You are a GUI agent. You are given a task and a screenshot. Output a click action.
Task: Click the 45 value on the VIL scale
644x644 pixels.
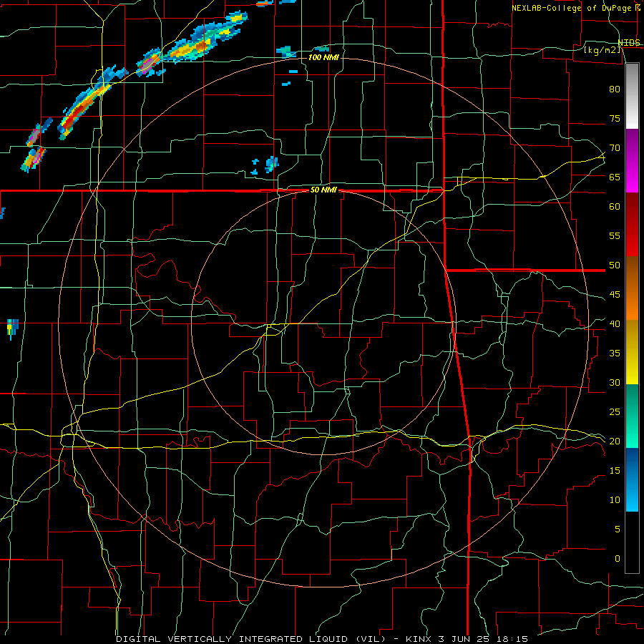(x=615, y=295)
